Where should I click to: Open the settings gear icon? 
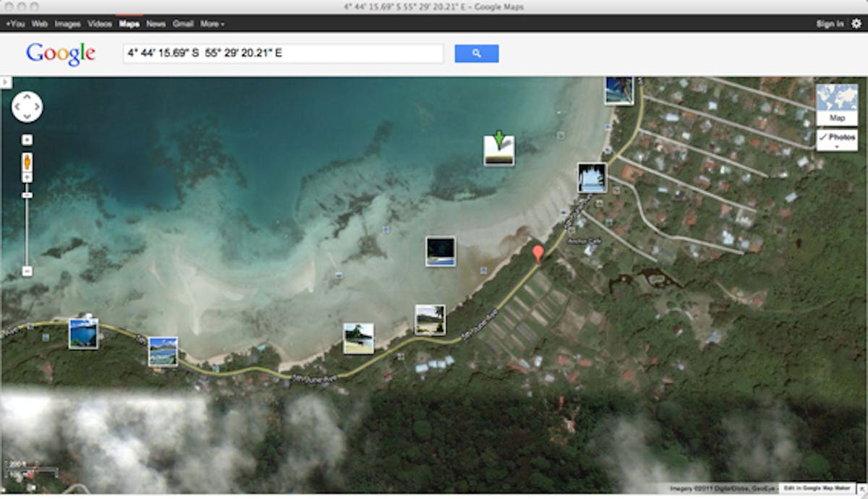click(x=856, y=24)
